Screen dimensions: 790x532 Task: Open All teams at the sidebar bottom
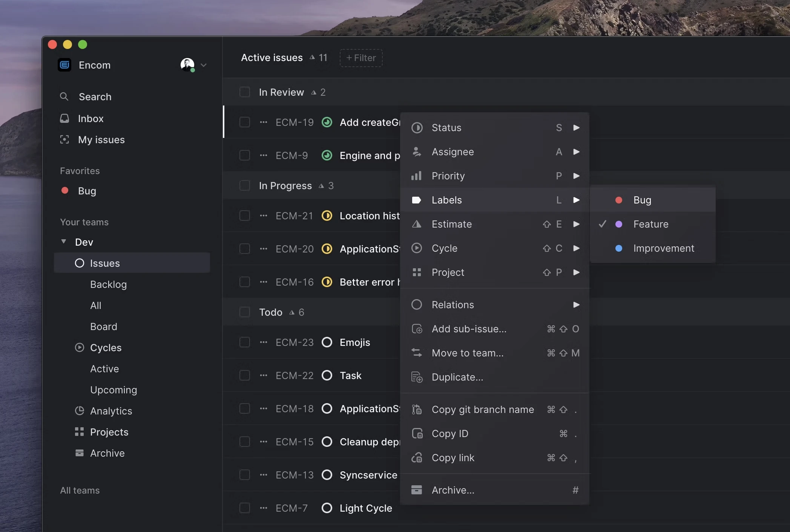[x=80, y=490]
